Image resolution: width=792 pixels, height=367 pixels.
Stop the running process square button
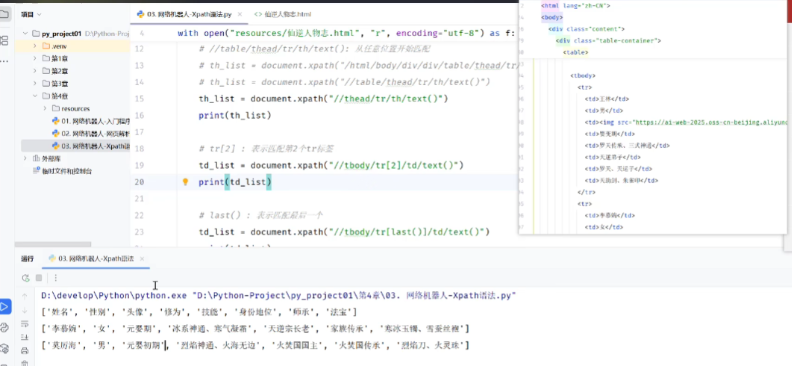pos(39,278)
